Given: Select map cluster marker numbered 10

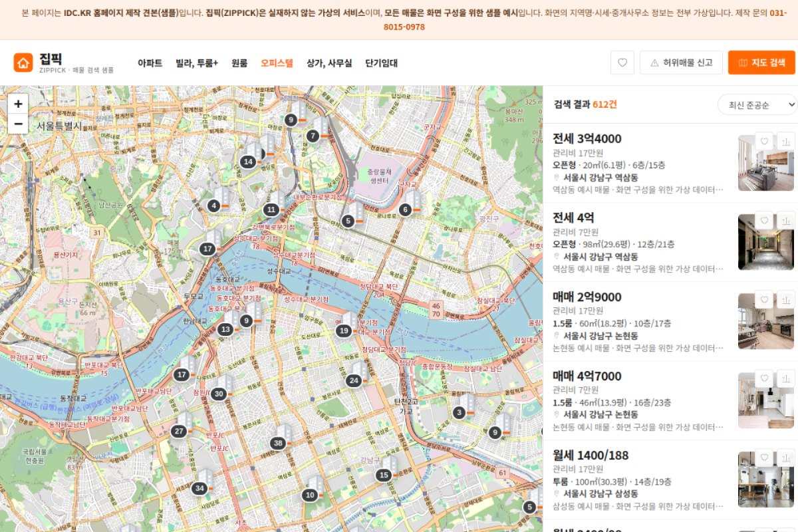Looking at the screenshot, I should 310,495.
